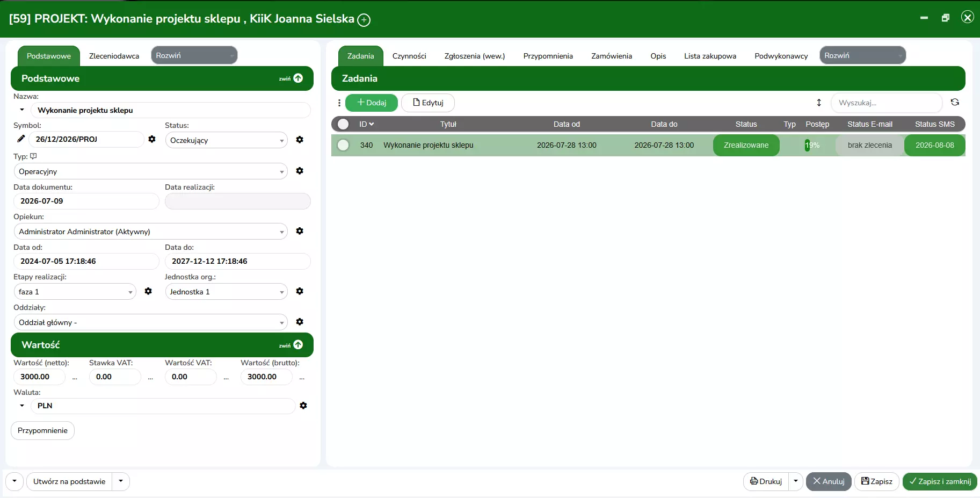Switch to the Zleceniodawca tab
The width and height of the screenshot is (980, 498).
[114, 56]
